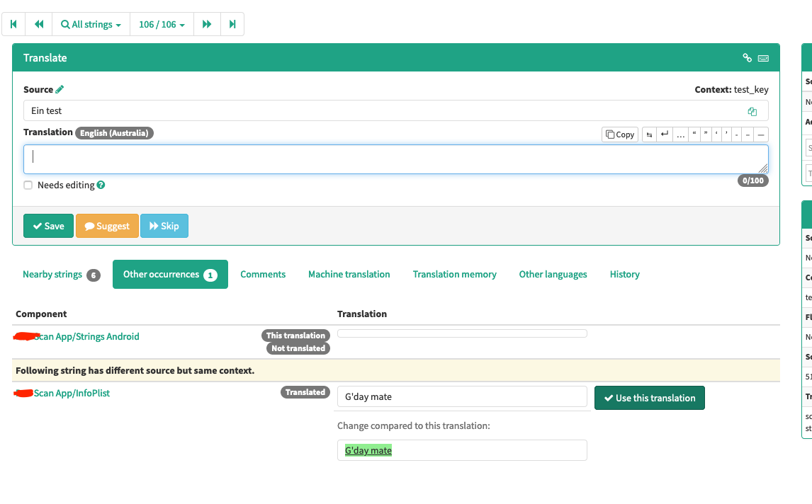Click the Translated status badge
Image resolution: width=812 pixels, height=504 pixels.
click(x=305, y=392)
